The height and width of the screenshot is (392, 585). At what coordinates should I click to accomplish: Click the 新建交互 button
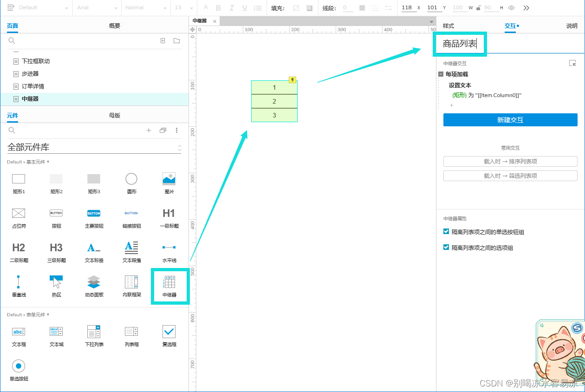[x=510, y=119]
